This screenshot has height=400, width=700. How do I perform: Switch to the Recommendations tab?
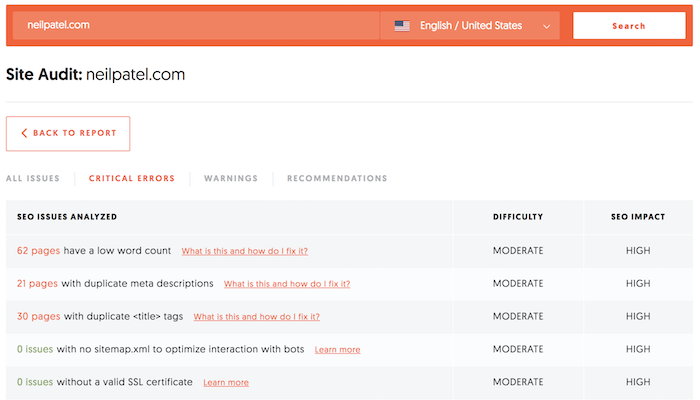(x=337, y=178)
